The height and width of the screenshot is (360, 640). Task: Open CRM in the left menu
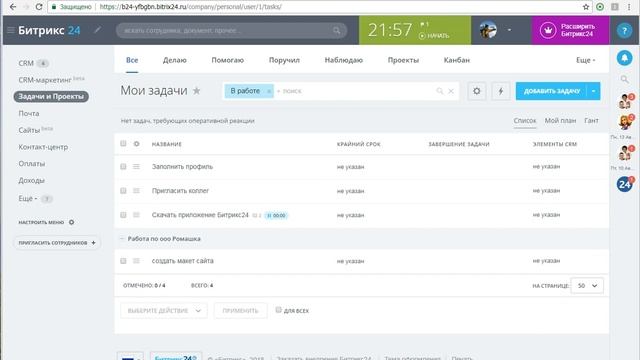[x=26, y=63]
